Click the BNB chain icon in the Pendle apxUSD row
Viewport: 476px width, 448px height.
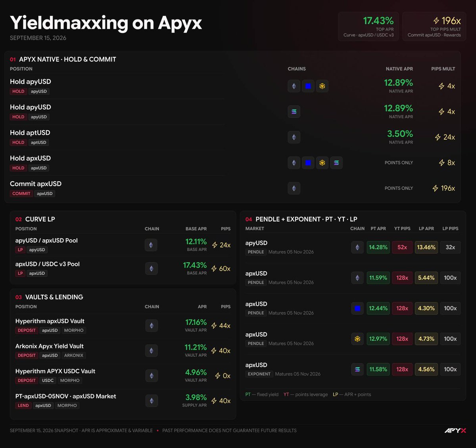point(357,339)
